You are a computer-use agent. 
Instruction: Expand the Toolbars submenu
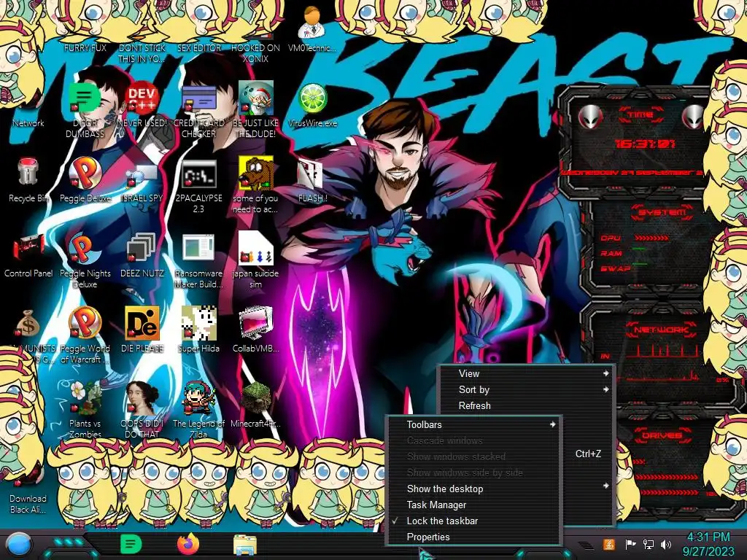[x=474, y=424]
